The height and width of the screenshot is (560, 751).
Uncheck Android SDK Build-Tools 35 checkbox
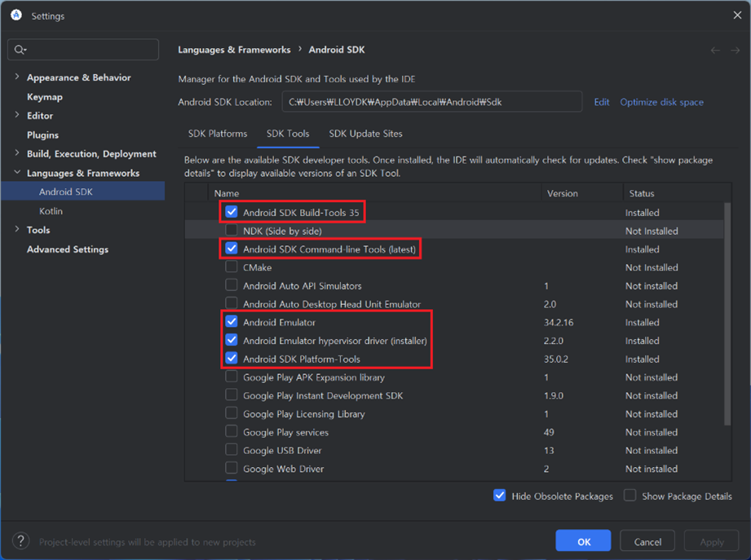[232, 212]
